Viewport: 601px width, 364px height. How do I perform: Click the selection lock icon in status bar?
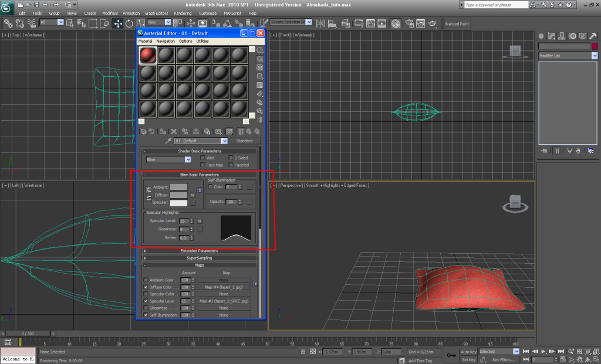(x=303, y=351)
